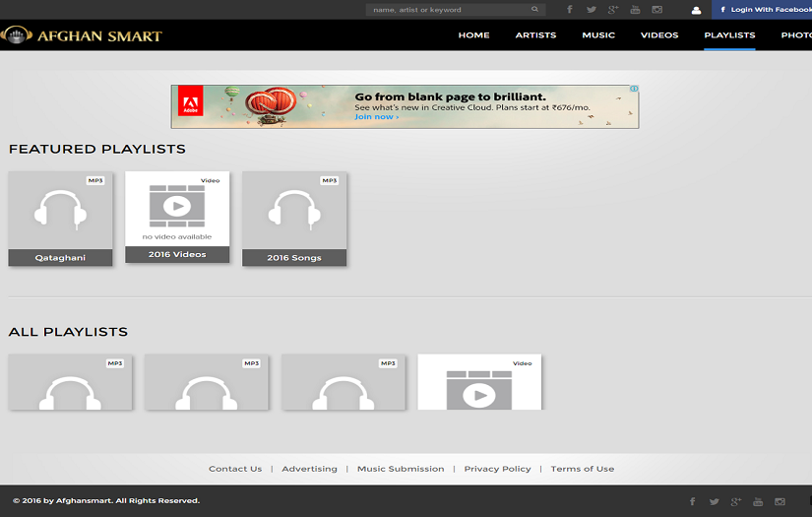Open the Video playlist under All Playlists
812x517 pixels.
point(479,382)
